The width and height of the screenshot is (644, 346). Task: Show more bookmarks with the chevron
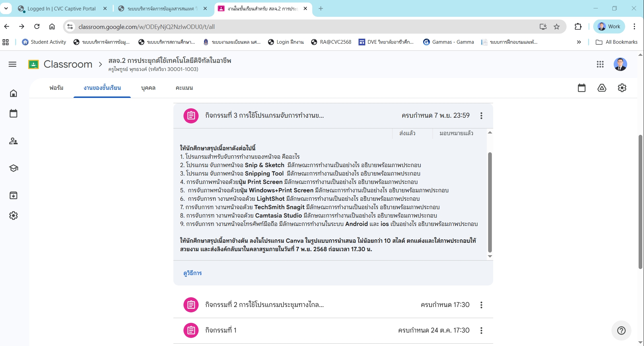point(579,42)
